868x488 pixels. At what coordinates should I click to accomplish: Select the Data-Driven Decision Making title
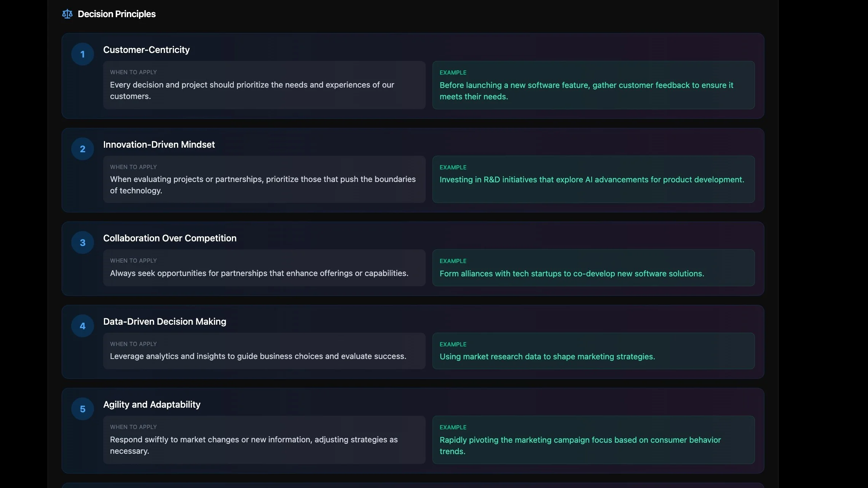[x=164, y=322]
